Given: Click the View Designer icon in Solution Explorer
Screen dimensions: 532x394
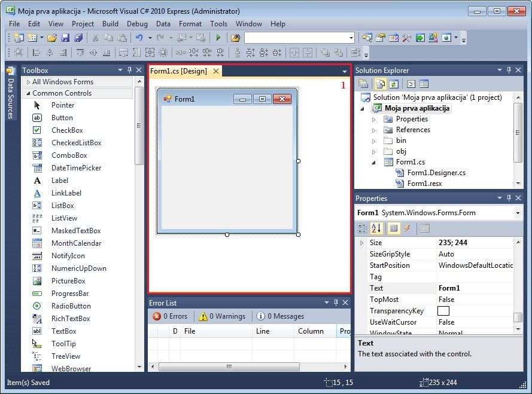Looking at the screenshot, I should (x=424, y=84).
